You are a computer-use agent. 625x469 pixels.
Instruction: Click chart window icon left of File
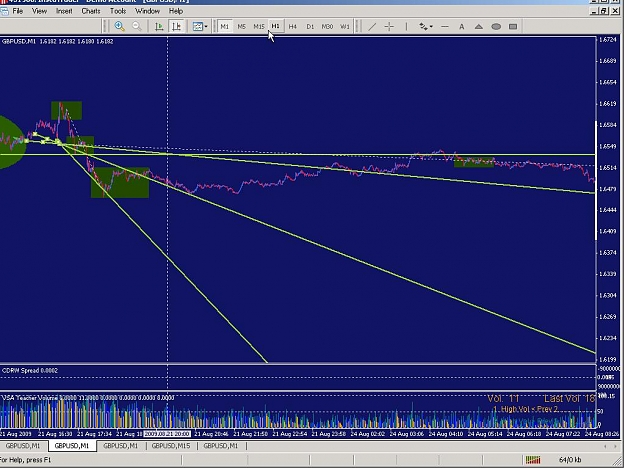pyautogui.click(x=4, y=11)
